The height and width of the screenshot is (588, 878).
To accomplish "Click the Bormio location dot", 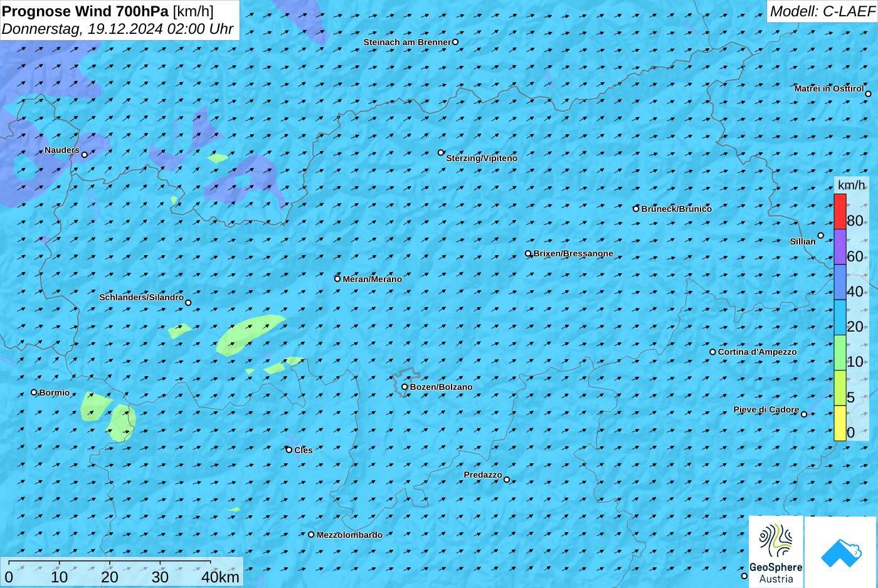I will click(x=34, y=392).
